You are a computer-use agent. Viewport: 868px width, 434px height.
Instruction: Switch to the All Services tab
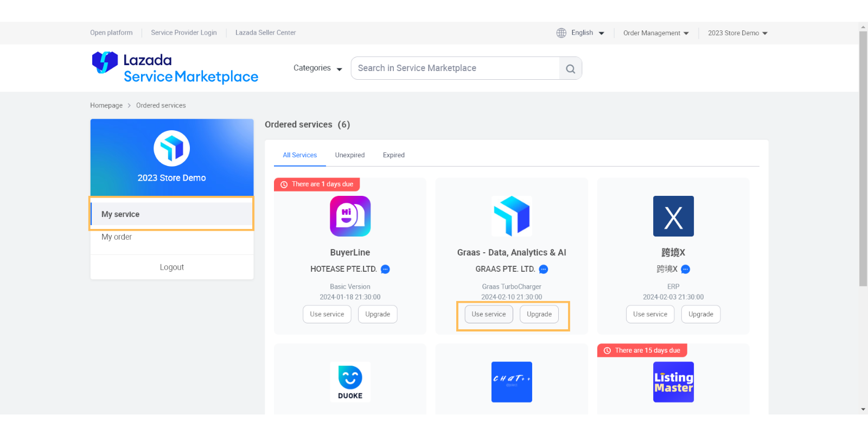point(299,155)
